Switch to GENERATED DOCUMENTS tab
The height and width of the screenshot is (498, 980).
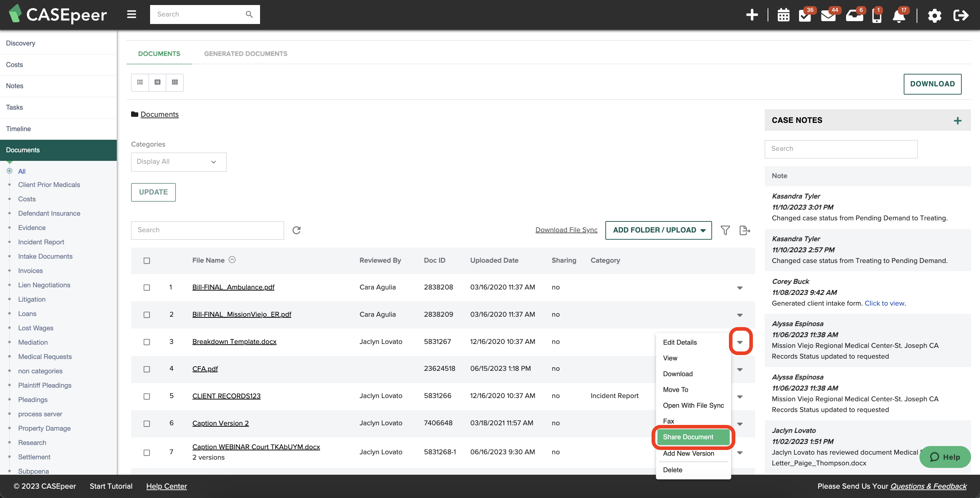[x=246, y=54]
